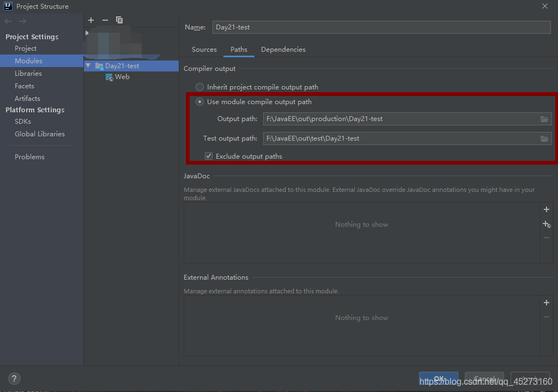Screen dimensions: 558x392
Task: Expand the blurred project tree node
Action: point(87,33)
